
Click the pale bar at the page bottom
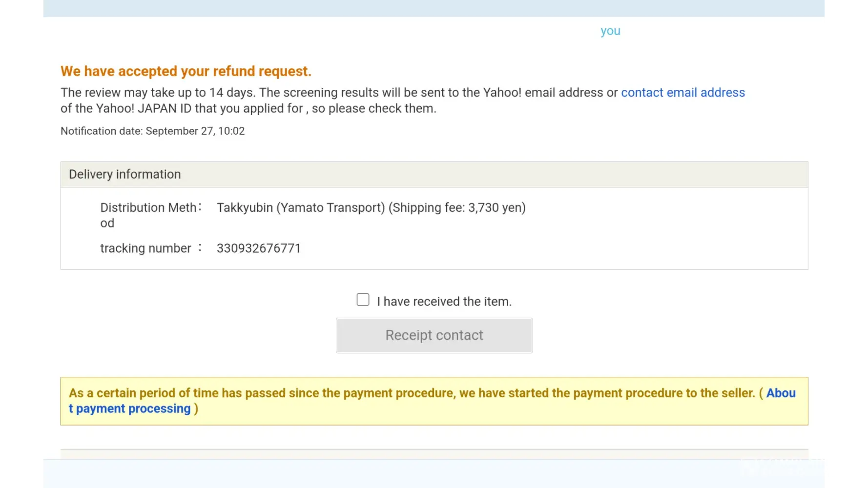(391, 473)
